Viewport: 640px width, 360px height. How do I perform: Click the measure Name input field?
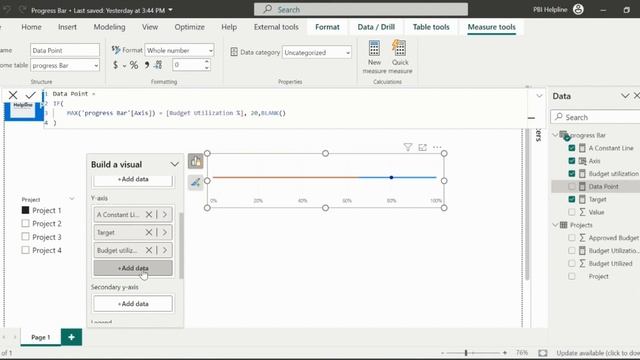(x=64, y=50)
